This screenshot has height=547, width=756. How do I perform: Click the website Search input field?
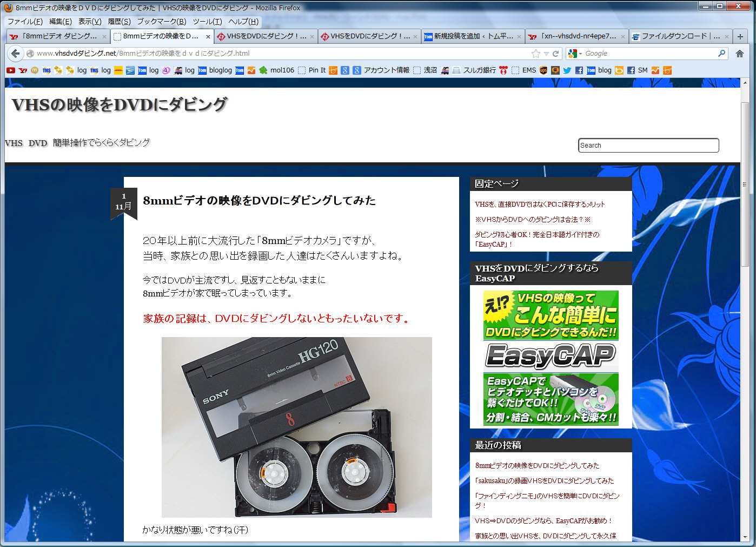click(648, 146)
